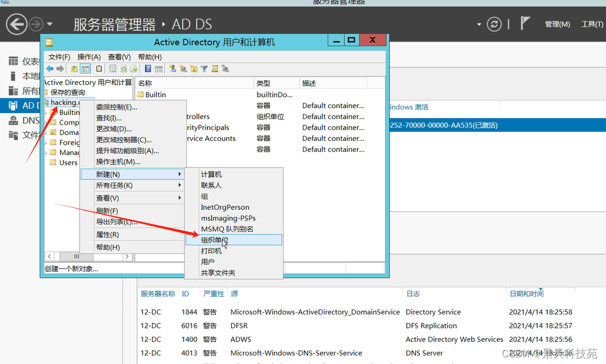Click the Create new group toolbar icon
Viewport: 606px width, 364px height.
tap(183, 69)
